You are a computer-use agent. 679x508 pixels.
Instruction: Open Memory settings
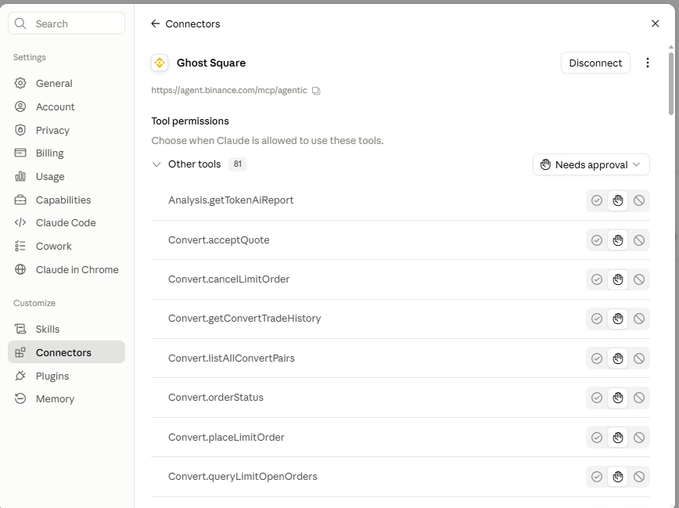[66, 399]
